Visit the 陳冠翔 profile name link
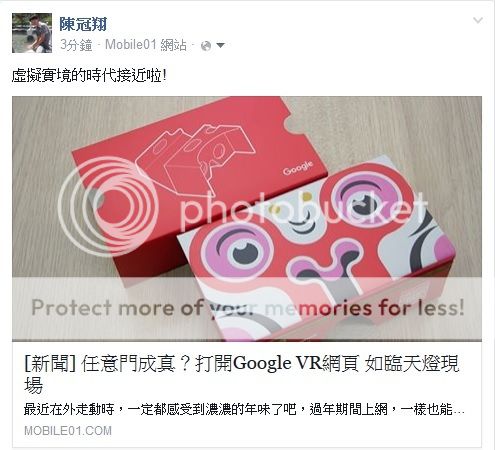This screenshot has width=495, height=450. point(83,24)
